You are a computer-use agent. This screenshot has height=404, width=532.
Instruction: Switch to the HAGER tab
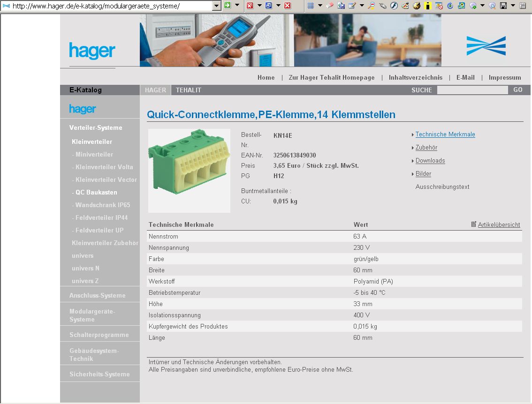click(155, 90)
